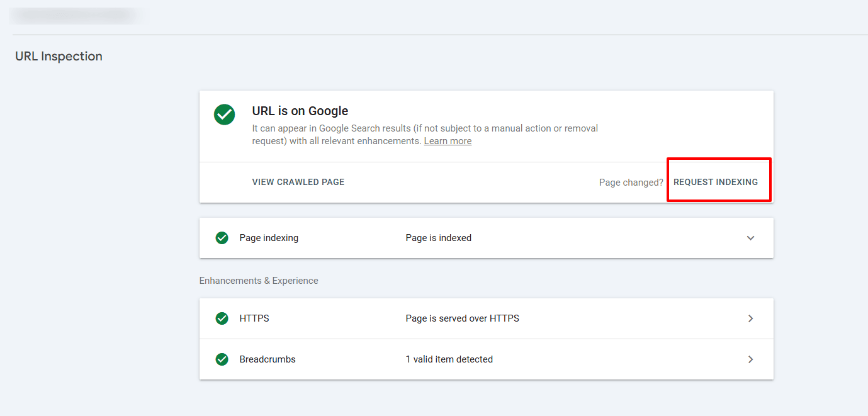Select the HTTPS row label
Viewport: 868px width, 416px height.
tap(254, 318)
